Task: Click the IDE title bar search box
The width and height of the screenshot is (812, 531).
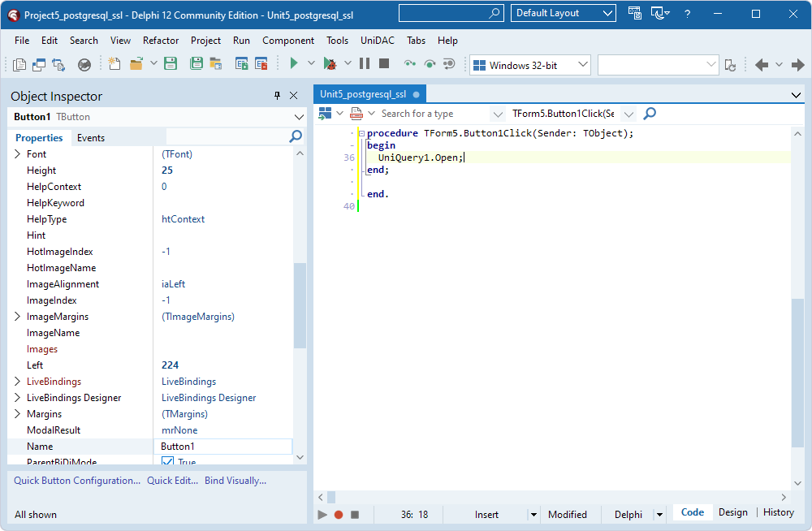Action: click(x=451, y=13)
